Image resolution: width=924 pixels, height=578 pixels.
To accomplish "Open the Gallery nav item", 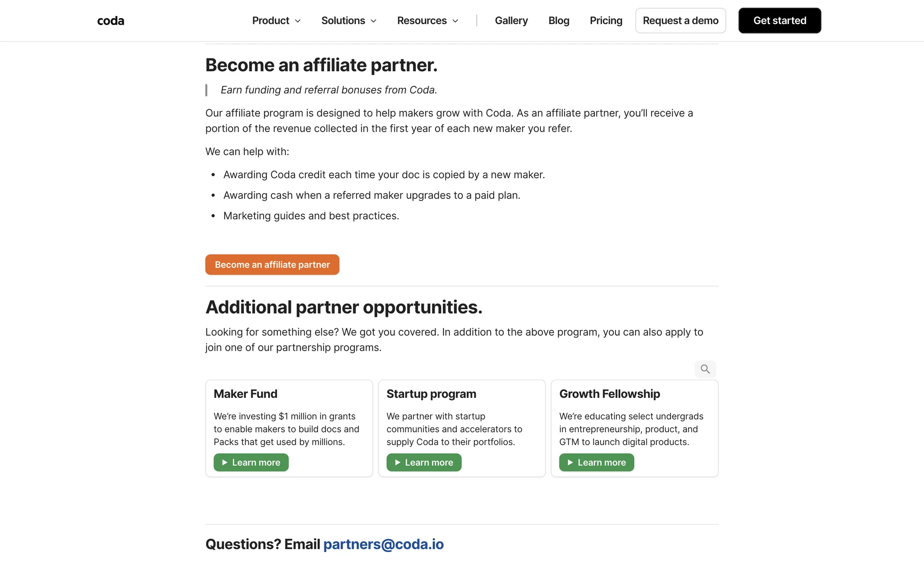I will coord(511,21).
